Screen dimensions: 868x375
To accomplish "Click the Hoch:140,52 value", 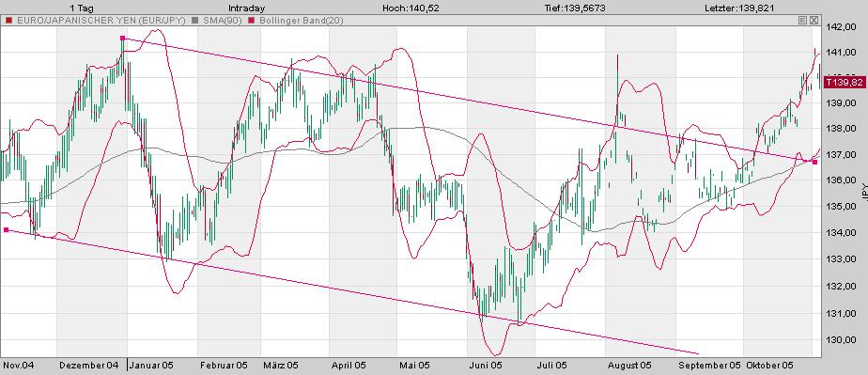I will click(411, 8).
